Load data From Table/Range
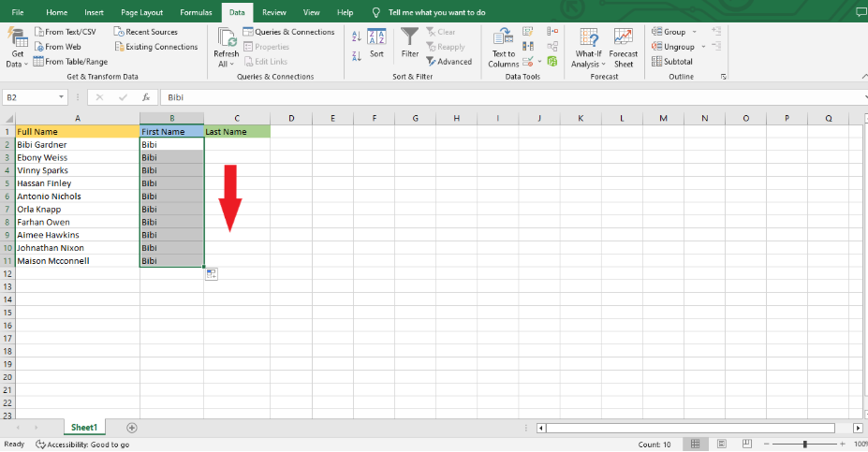The height and width of the screenshot is (452, 868). tap(70, 62)
